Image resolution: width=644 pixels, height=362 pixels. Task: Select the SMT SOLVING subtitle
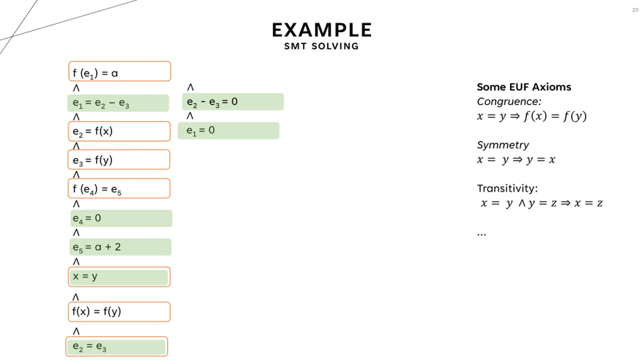click(x=321, y=46)
